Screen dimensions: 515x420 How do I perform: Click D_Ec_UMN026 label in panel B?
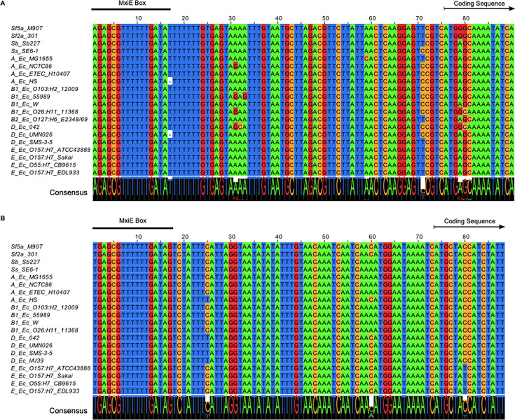point(32,345)
